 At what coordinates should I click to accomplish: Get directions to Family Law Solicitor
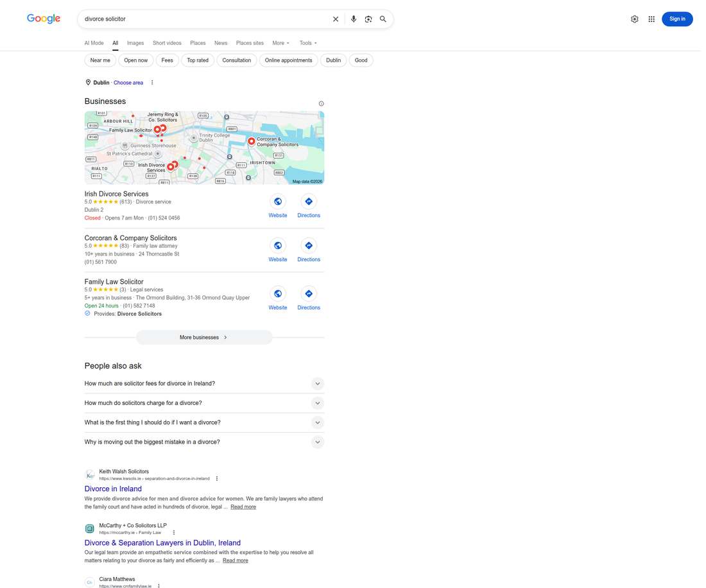tap(309, 293)
